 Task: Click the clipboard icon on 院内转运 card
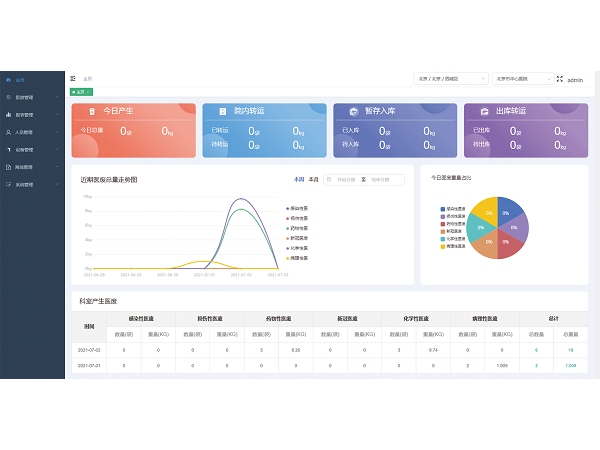tap(221, 112)
